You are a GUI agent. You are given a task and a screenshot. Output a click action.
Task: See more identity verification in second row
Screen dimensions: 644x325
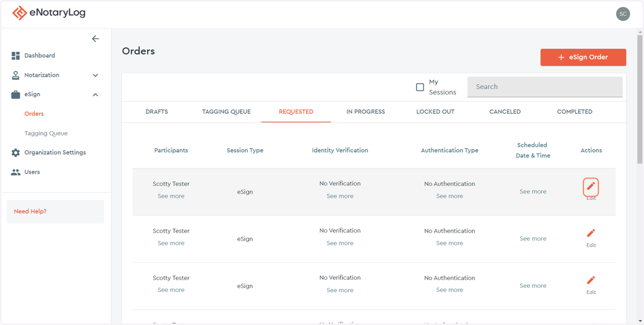(340, 243)
